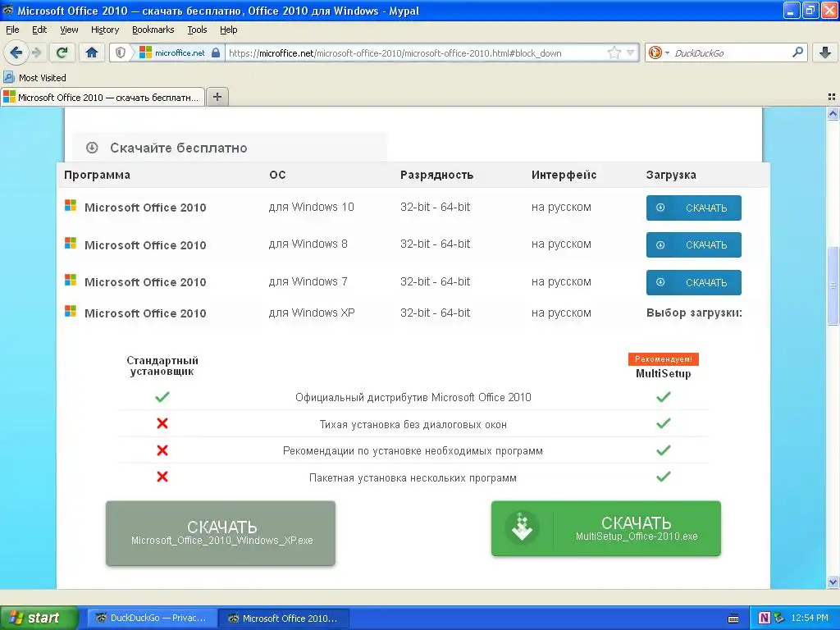Click the page scrollbar down arrow
Image resolution: width=840 pixels, height=630 pixels.
pyautogui.click(x=833, y=582)
